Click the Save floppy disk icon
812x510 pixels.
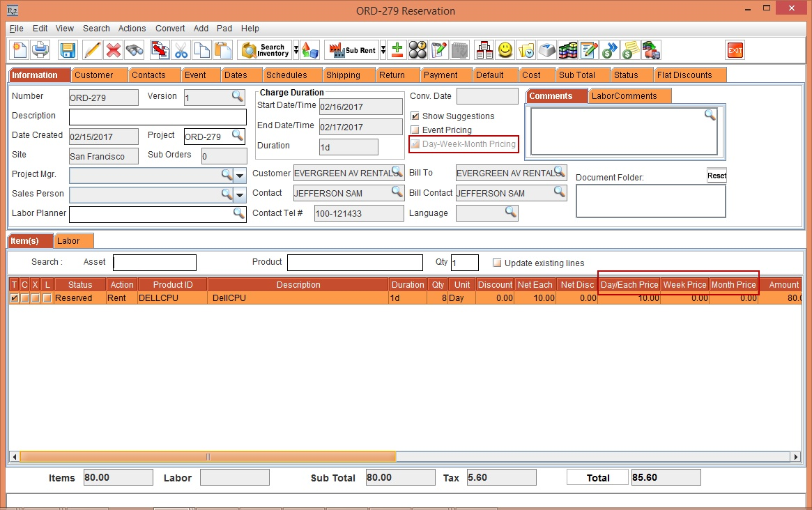(x=68, y=50)
